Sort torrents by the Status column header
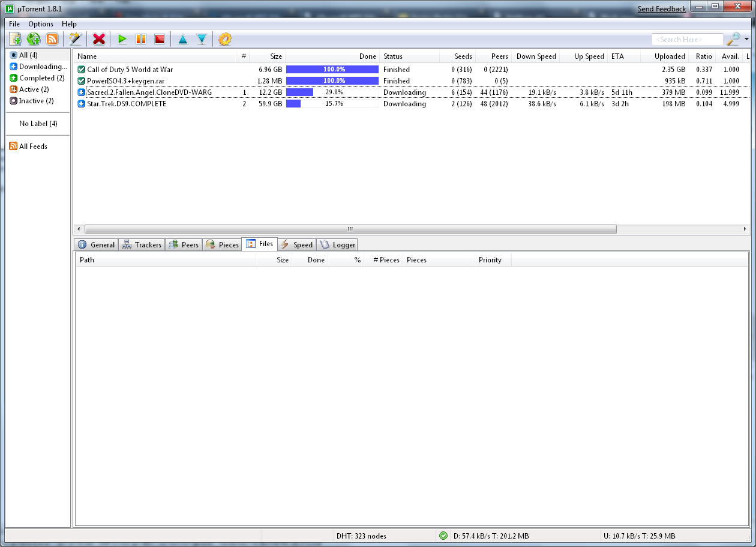This screenshot has width=756, height=547. pos(410,56)
